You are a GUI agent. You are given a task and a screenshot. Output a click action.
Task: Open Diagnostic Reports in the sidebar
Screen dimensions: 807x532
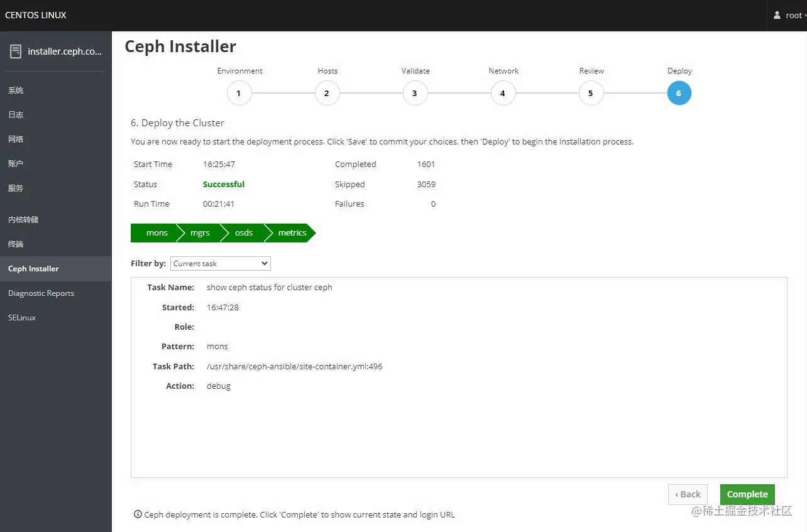tap(56, 293)
